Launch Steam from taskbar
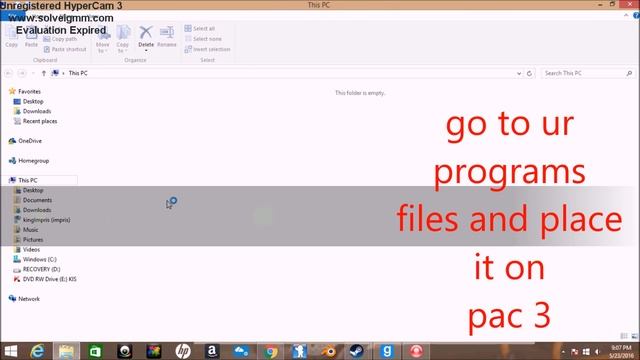This screenshot has width=640, height=360. (x=357, y=351)
